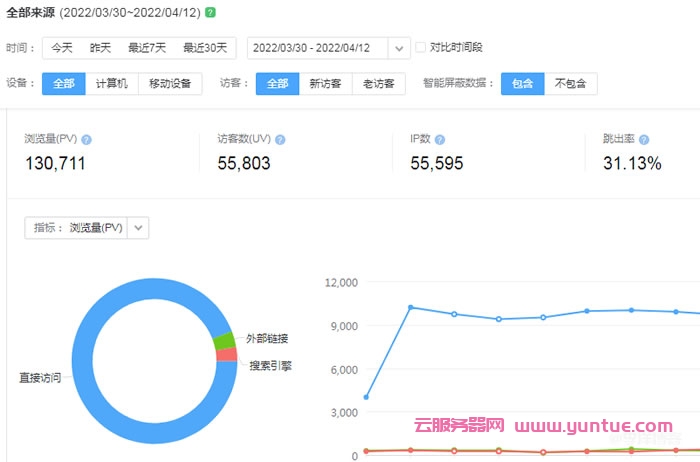Filter devices by 移动设备
Image resolution: width=700 pixels, height=462 pixels.
(170, 84)
